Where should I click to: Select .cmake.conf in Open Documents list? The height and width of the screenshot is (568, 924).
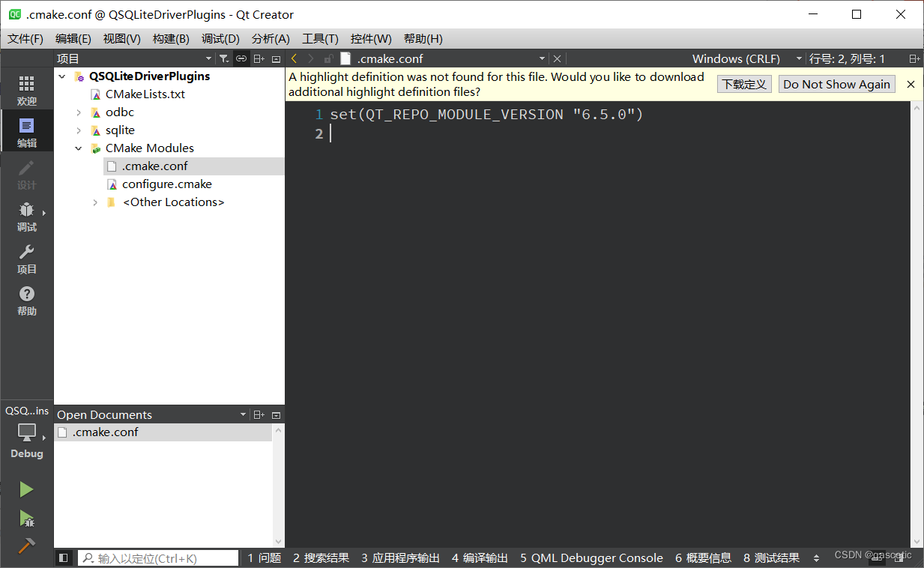pos(163,432)
